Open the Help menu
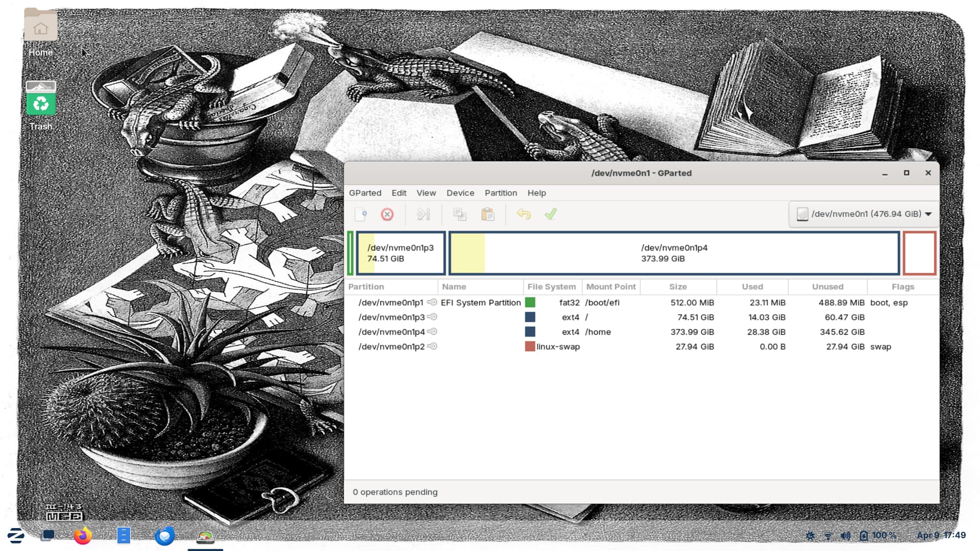Screen dimensions: 980x551 click(536, 193)
